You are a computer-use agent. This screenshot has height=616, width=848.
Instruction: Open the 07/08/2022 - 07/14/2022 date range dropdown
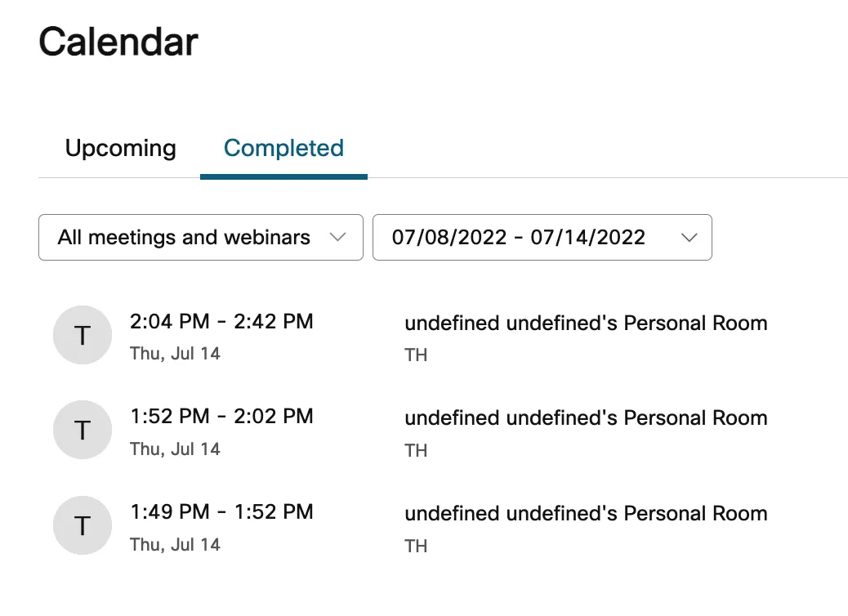pos(542,238)
